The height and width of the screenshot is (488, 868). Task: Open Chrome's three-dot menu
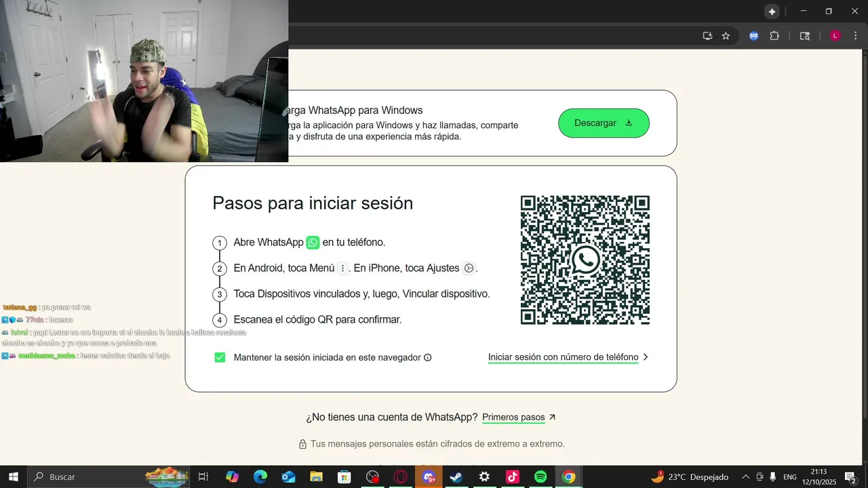pyautogui.click(x=855, y=36)
